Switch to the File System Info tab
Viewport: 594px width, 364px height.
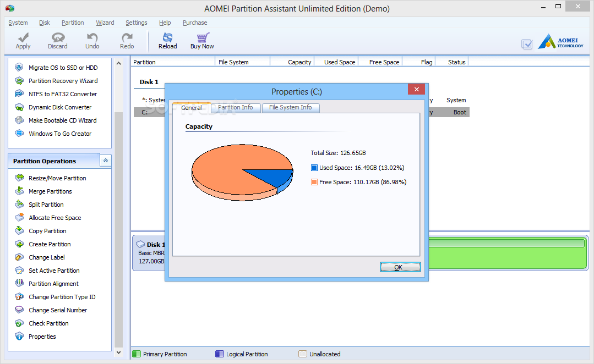pos(291,107)
